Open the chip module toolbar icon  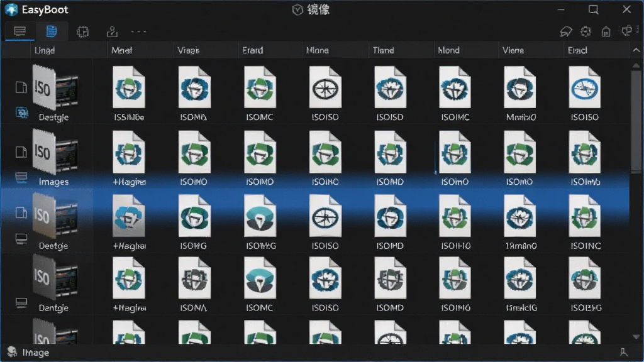point(82,31)
